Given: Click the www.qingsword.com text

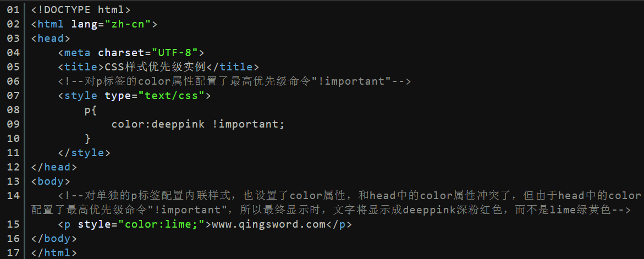Looking at the screenshot, I should point(268,224).
